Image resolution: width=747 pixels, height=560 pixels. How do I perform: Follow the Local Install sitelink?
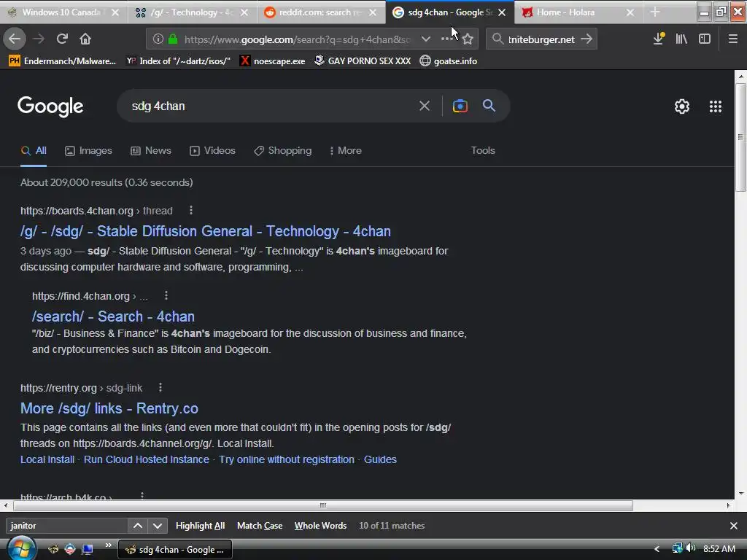[47, 459]
